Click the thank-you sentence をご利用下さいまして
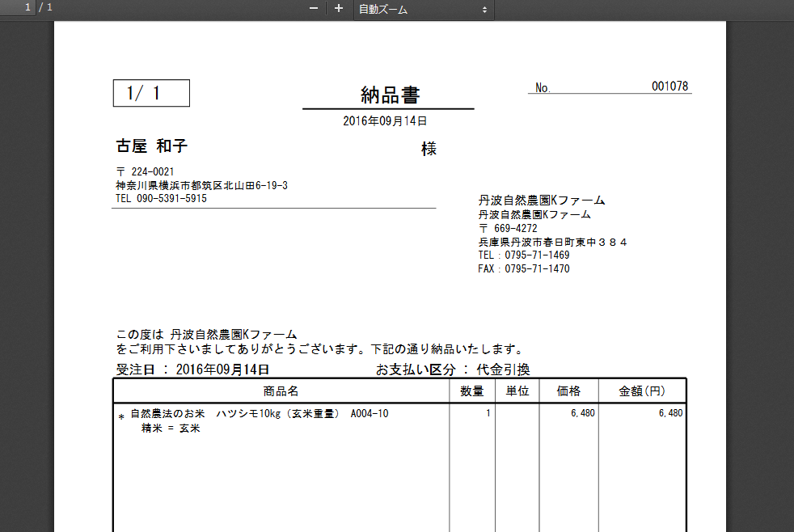This screenshot has height=532, width=794. [319, 348]
